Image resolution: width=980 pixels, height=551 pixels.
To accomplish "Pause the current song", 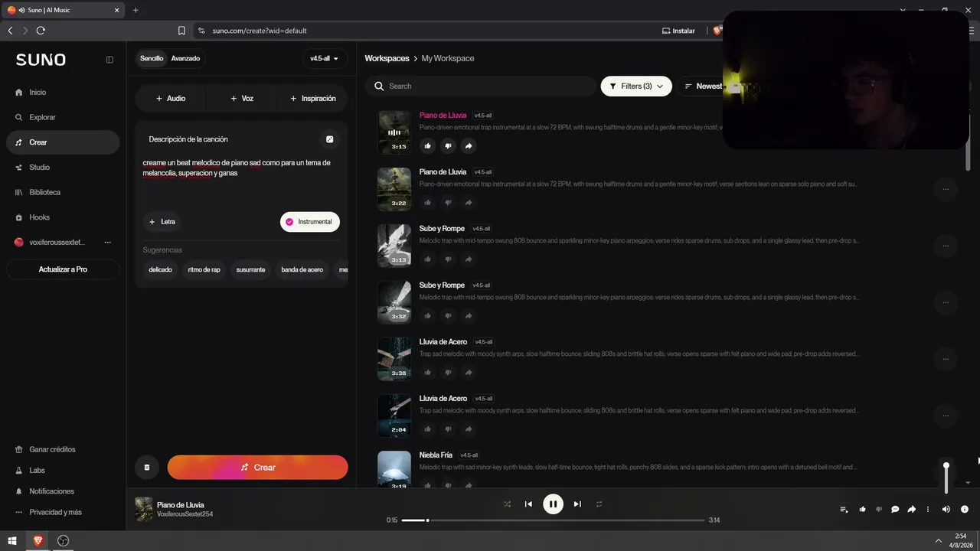I will (553, 504).
